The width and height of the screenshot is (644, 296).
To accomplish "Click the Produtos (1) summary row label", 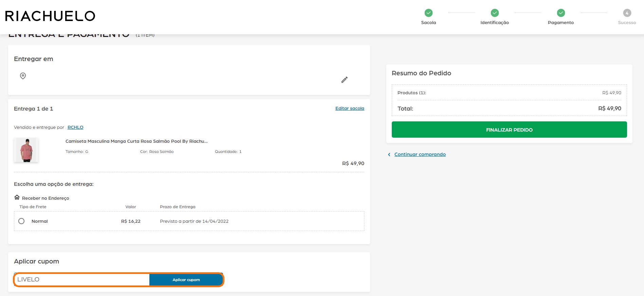I will (x=412, y=93).
